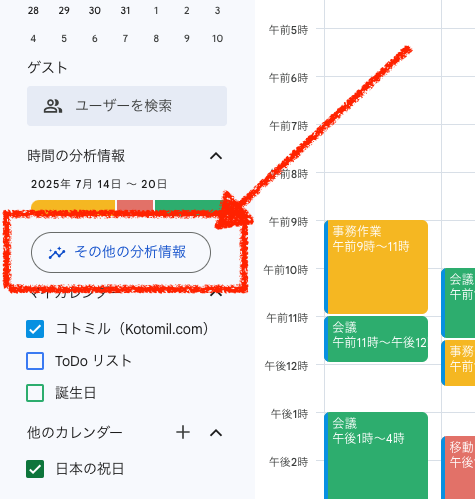Click the people icon in user search

(x=53, y=106)
